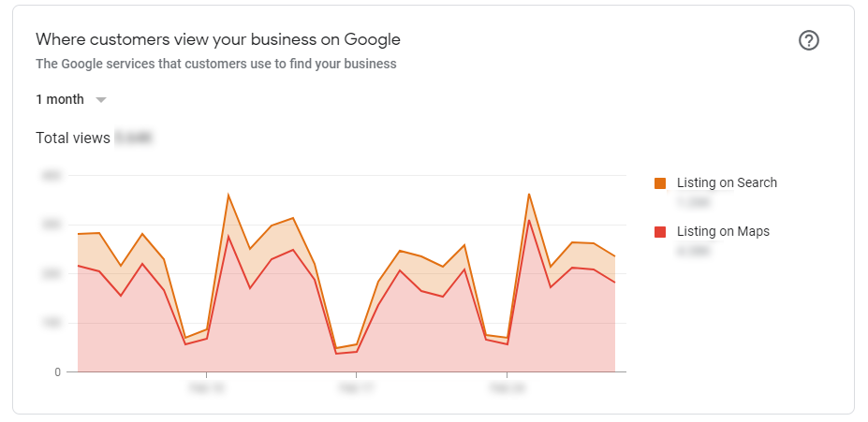Click the blurred count under Listing on Maps

pyautogui.click(x=694, y=250)
